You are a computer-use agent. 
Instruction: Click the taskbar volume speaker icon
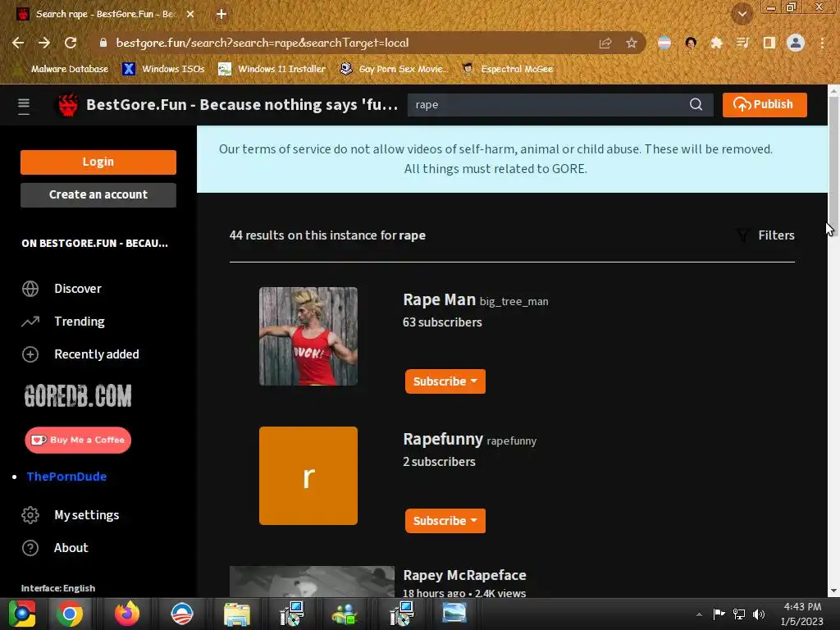pos(758,614)
